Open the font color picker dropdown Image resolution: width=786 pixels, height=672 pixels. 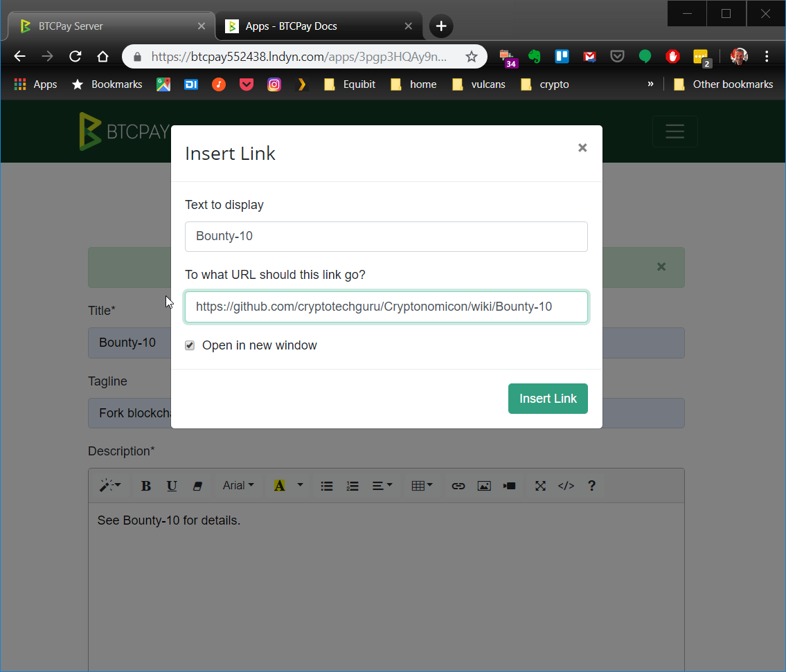click(300, 485)
